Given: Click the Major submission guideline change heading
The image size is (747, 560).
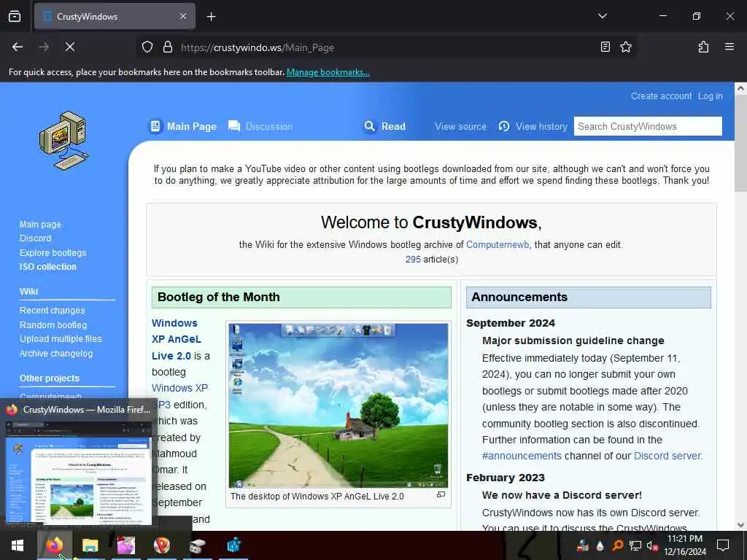Looking at the screenshot, I should 573,341.
